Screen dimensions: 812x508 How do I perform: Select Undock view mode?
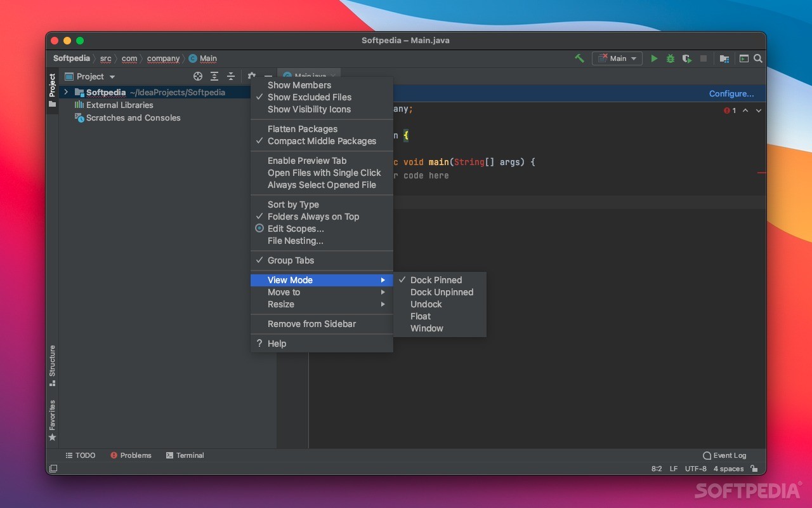click(440, 304)
